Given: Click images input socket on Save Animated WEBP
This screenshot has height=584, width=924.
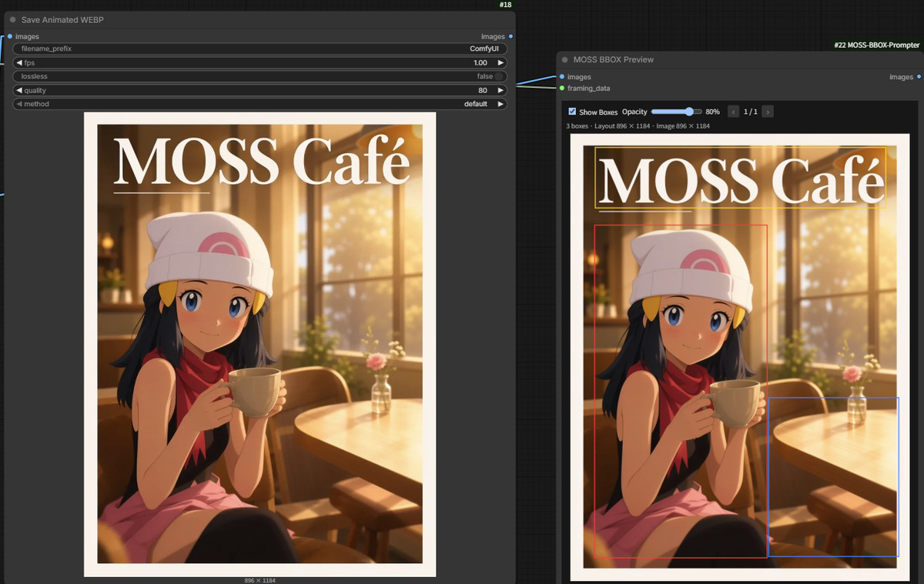Looking at the screenshot, I should click(x=9, y=36).
